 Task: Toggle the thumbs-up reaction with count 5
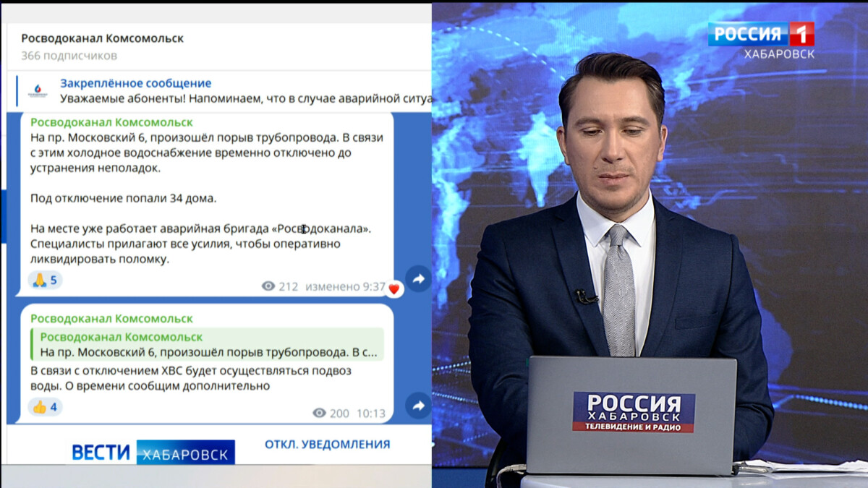pyautogui.click(x=45, y=280)
